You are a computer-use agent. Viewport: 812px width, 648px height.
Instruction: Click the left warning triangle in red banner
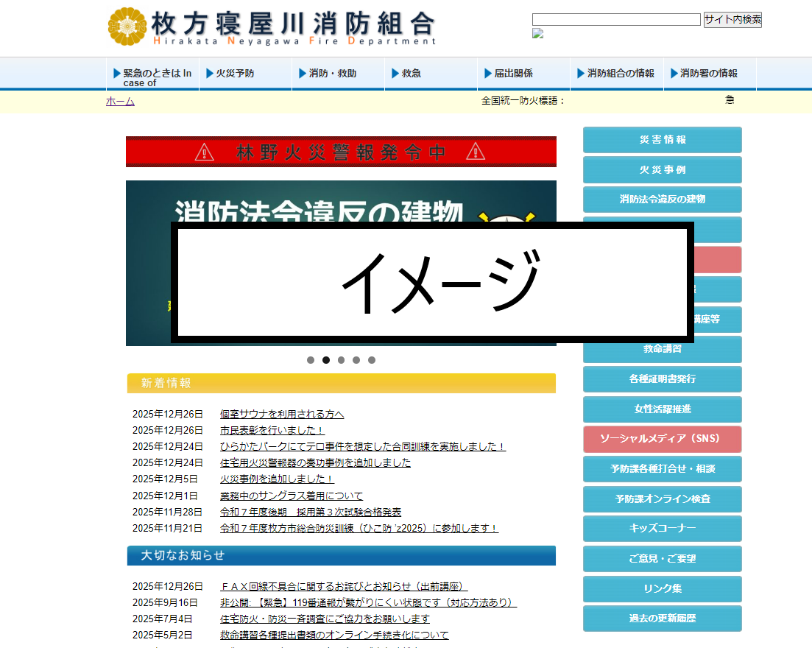point(204,152)
